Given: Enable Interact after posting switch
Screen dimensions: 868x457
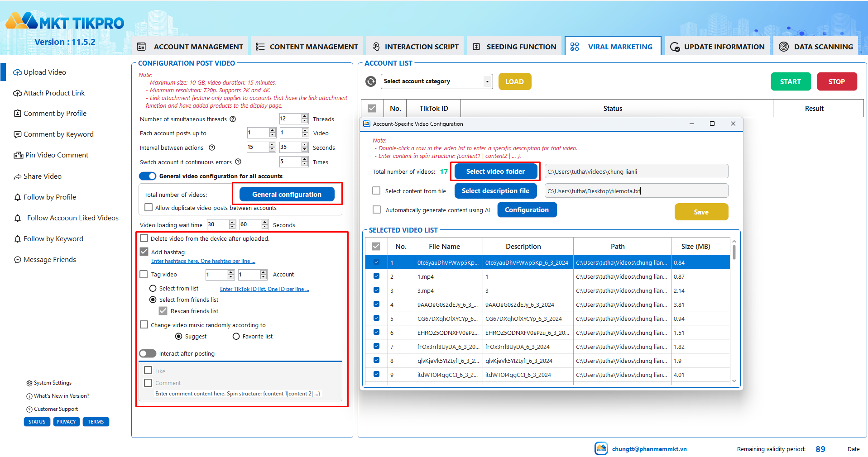Looking at the screenshot, I should pyautogui.click(x=148, y=353).
